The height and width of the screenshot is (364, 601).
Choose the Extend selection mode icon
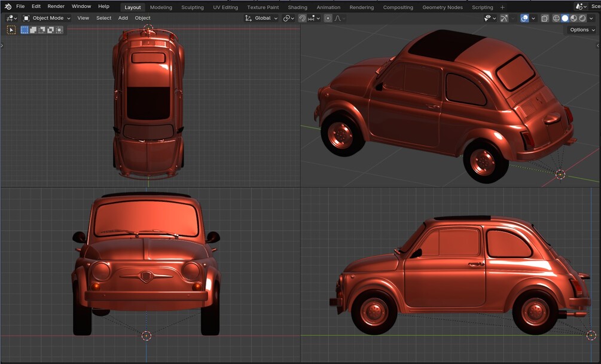coord(33,30)
